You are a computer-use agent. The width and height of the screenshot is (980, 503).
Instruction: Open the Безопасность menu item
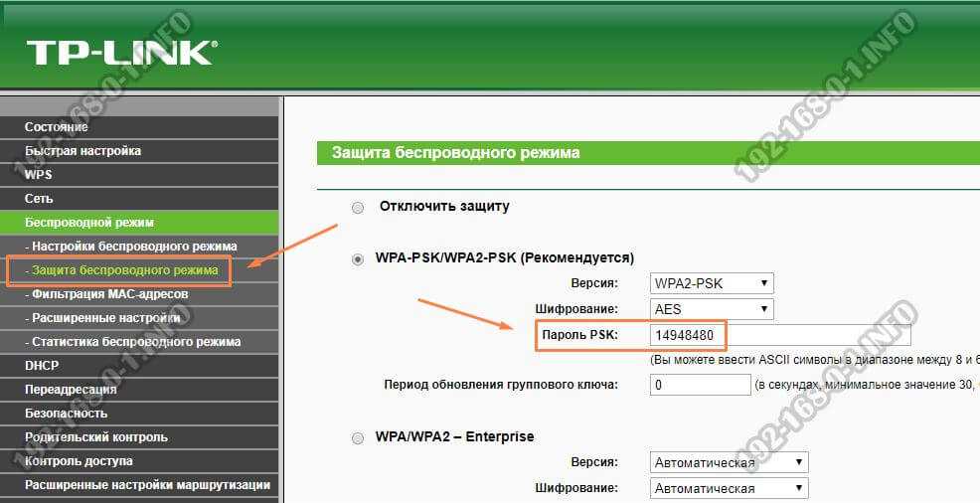139,413
